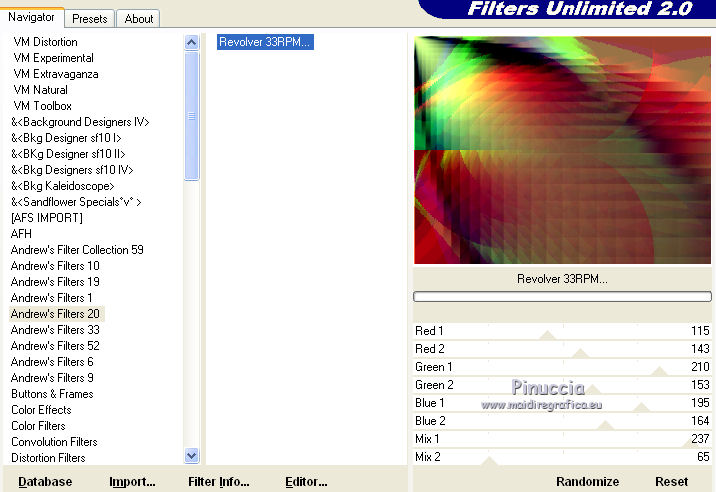Click the Mix 2 slider handle
This screenshot has width=716, height=492.
click(x=489, y=461)
